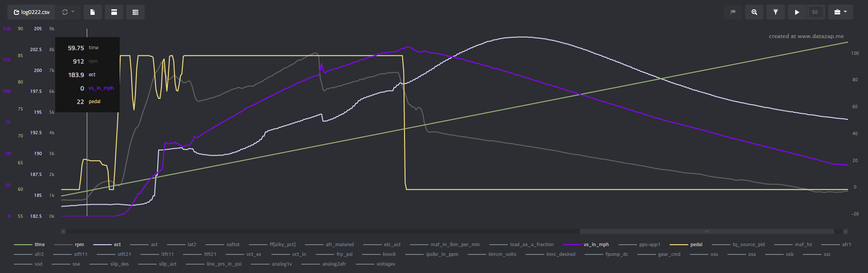The image size is (868, 273).
Task: Click the flag marker icon
Action: pyautogui.click(x=733, y=12)
